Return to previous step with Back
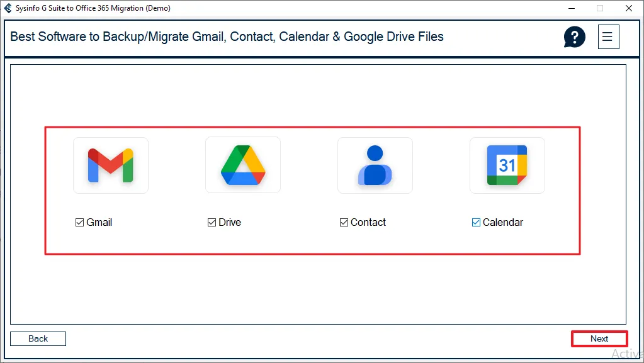The width and height of the screenshot is (644, 363). 38,338
